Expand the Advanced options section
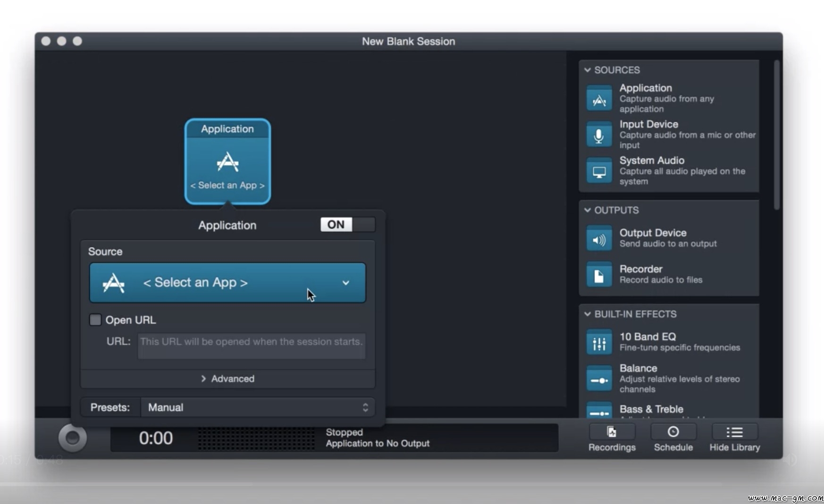The image size is (824, 504). [227, 378]
